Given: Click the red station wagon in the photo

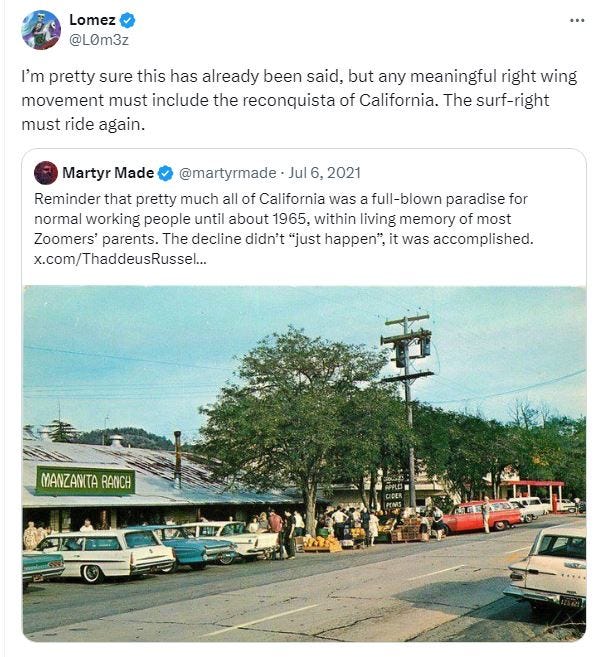Looking at the screenshot, I should coord(482,517).
